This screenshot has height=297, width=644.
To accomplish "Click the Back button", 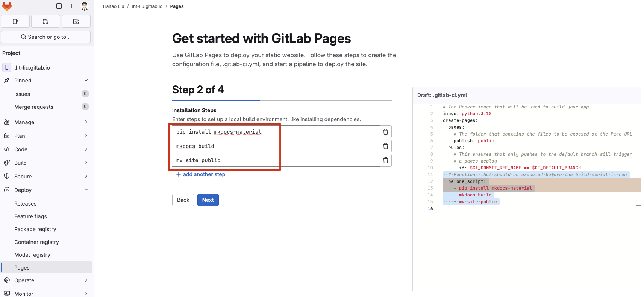I will coord(183,200).
